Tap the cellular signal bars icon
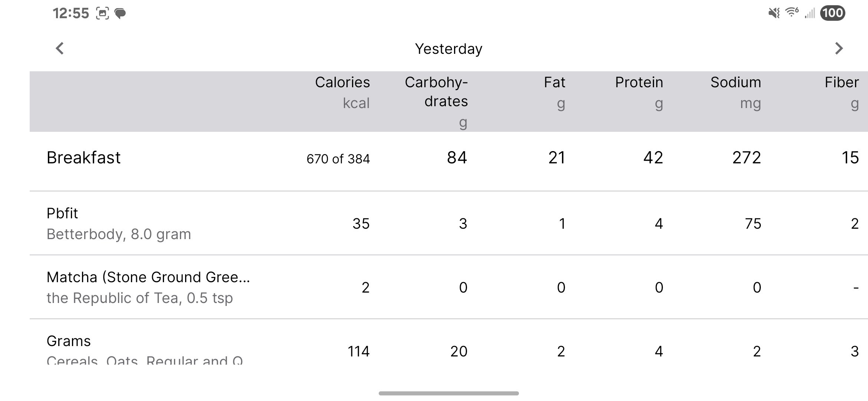The image size is (868, 401). pyautogui.click(x=809, y=14)
